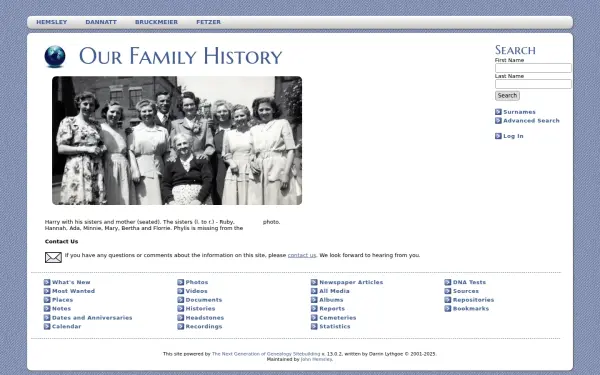Open the Calendar link
The width and height of the screenshot is (600, 375).
point(67,327)
